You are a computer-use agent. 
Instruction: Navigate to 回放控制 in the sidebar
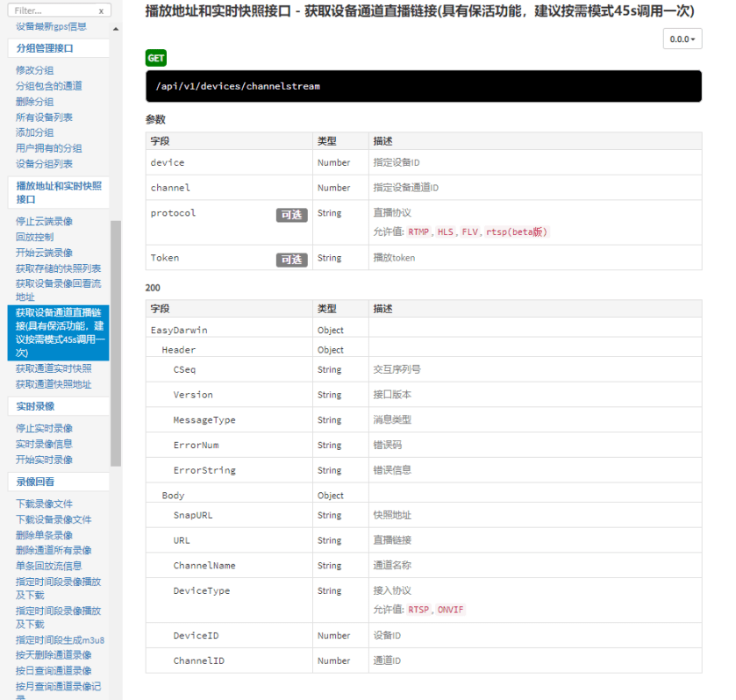click(34, 237)
